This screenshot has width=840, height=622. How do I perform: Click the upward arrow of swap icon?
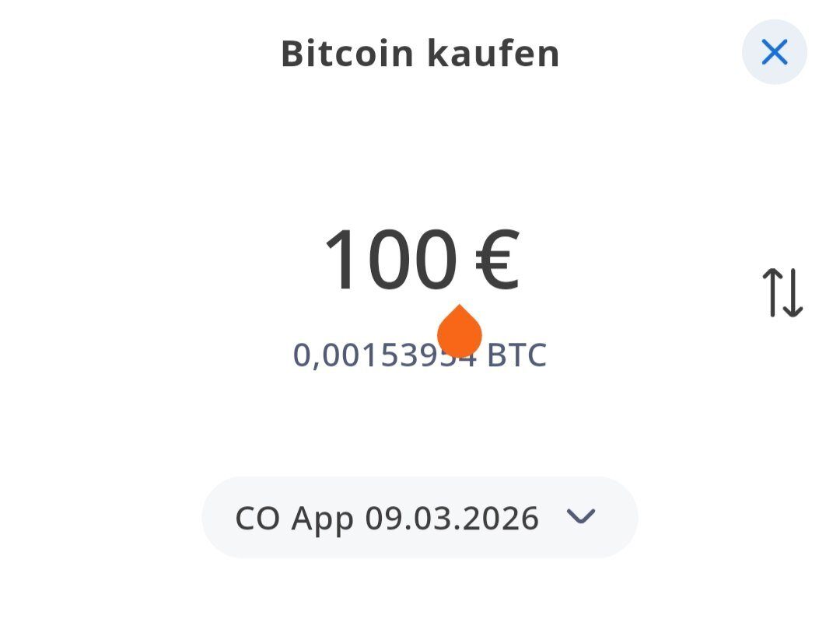tap(771, 292)
